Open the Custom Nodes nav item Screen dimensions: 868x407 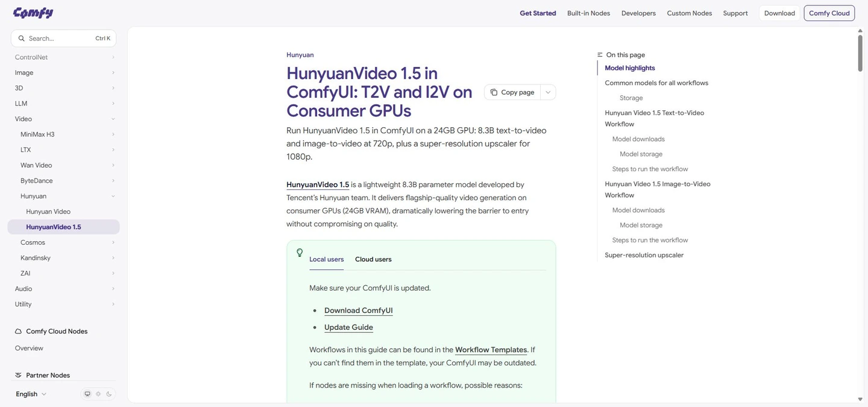tap(689, 13)
